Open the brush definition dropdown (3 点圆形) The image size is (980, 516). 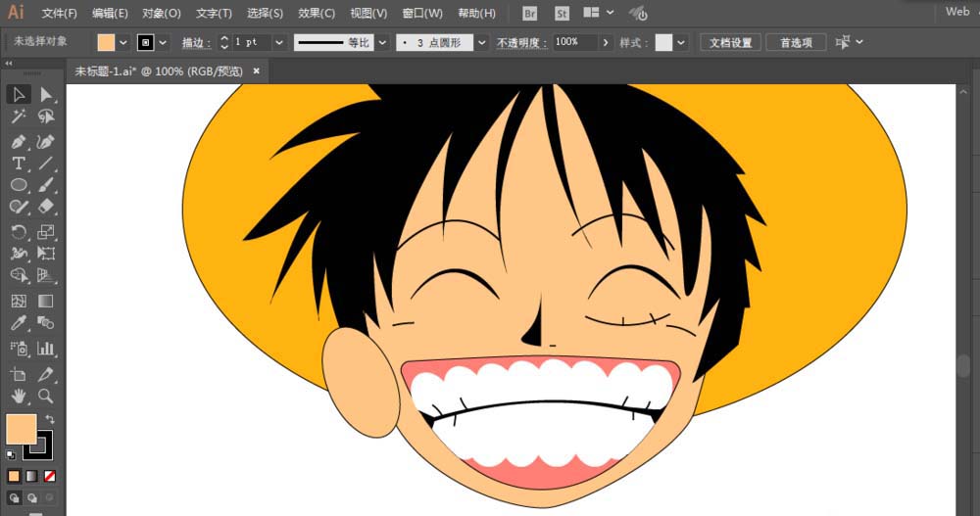(x=482, y=42)
